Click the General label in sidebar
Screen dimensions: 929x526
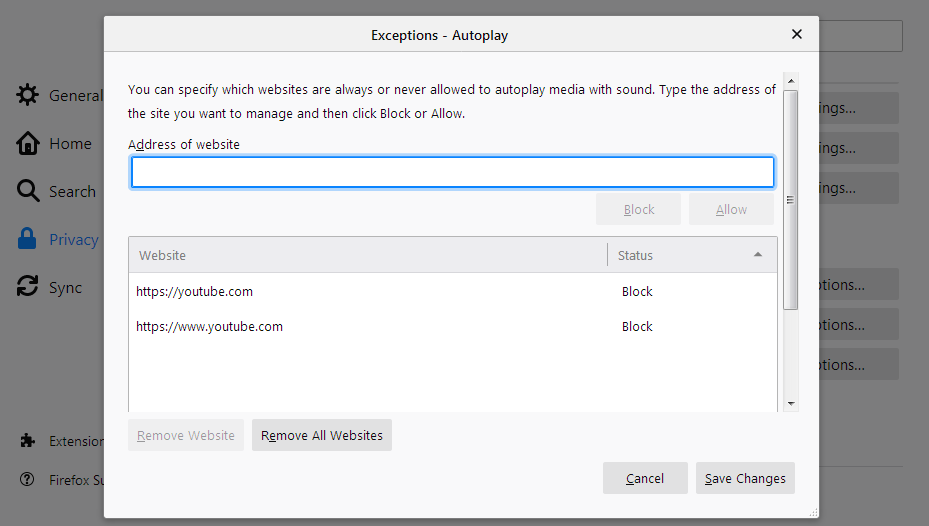[76, 95]
